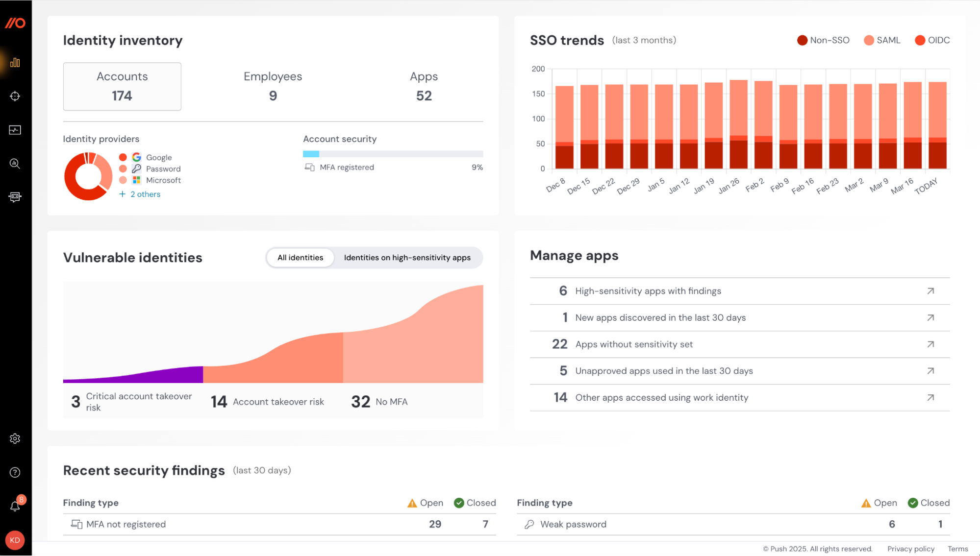Open the activity monitor sidebar icon

(15, 130)
